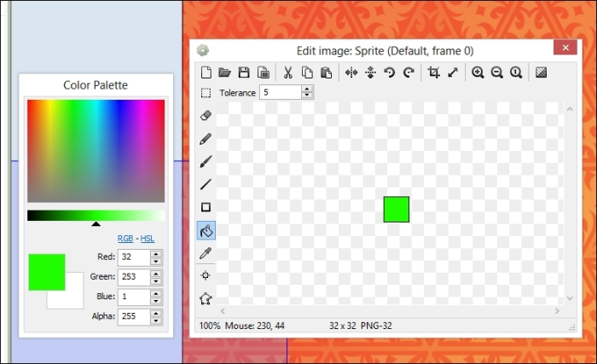
Task: Decrease the Alpha value
Action: [x=156, y=321]
